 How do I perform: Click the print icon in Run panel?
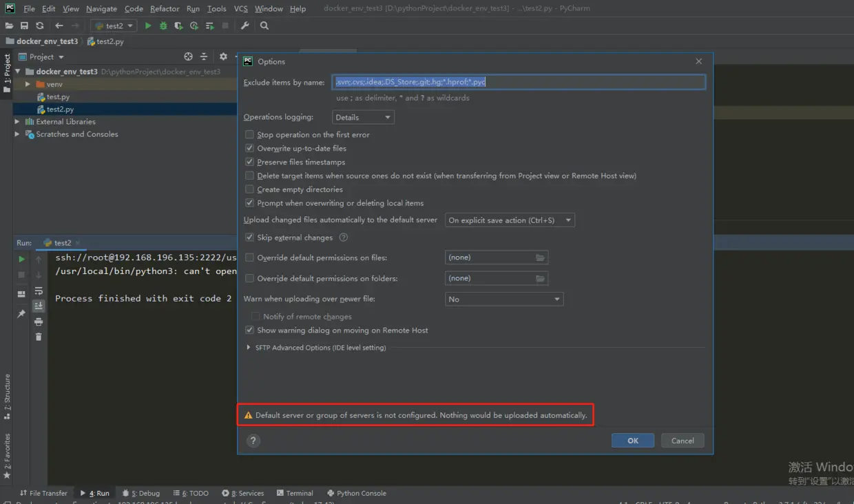pyautogui.click(x=39, y=322)
